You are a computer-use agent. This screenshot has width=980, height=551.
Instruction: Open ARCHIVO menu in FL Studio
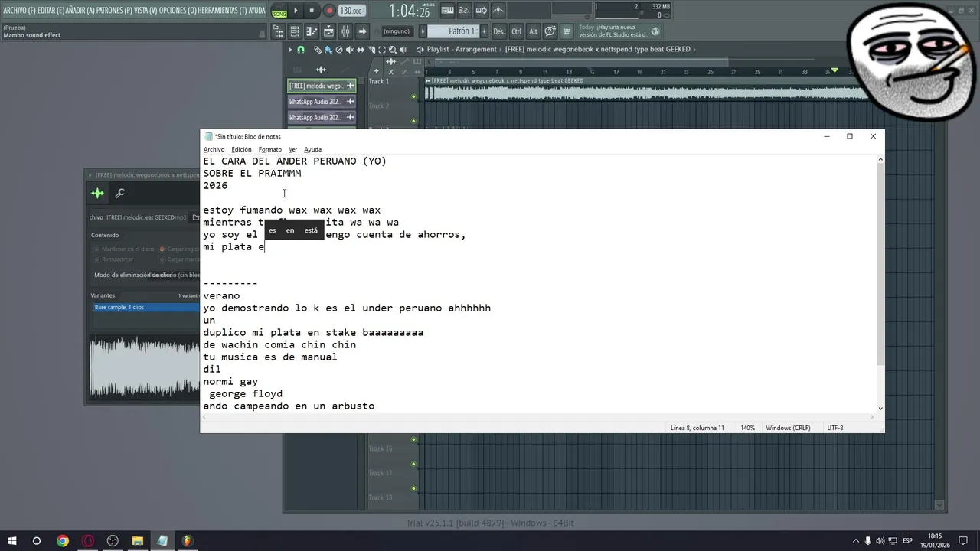point(18,11)
